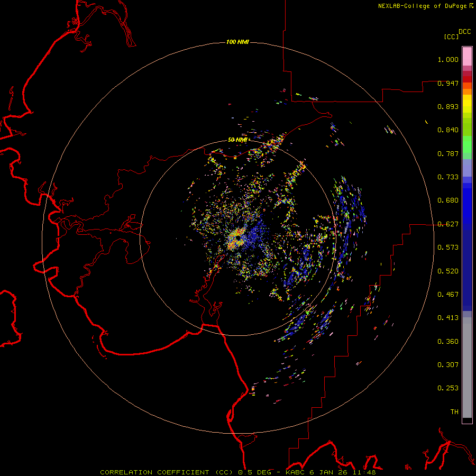Click the 100 NMI range ring label

coord(237,42)
